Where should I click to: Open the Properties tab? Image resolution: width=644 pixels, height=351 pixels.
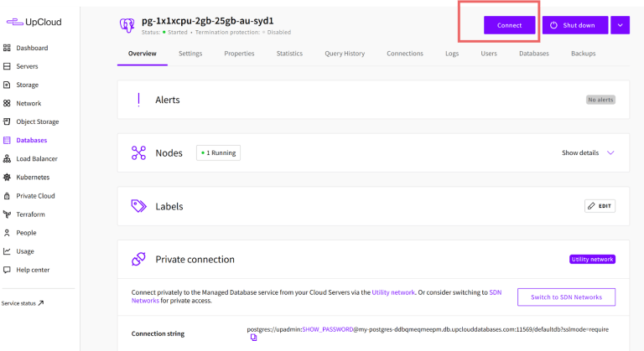pyautogui.click(x=239, y=54)
